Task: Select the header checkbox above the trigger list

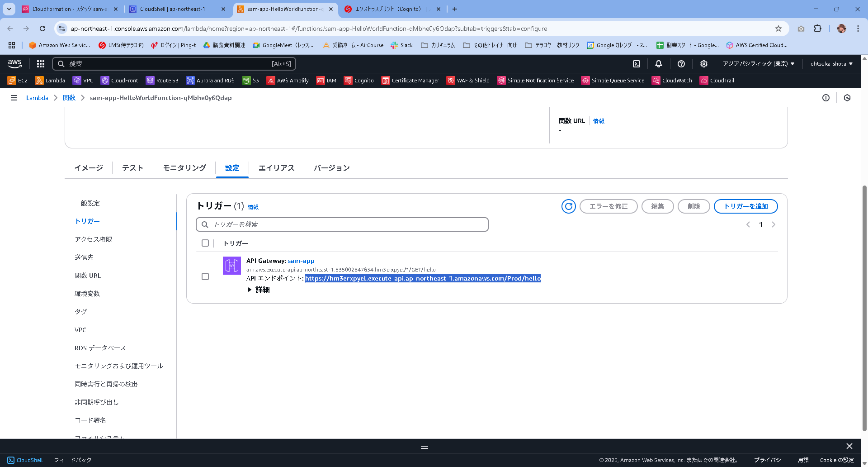Action: coord(205,243)
